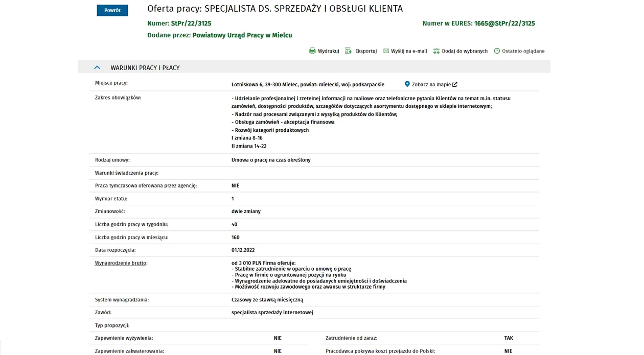Click the dwie zmiany value
Image resolution: width=644 pixels, height=355 pixels.
click(x=246, y=211)
